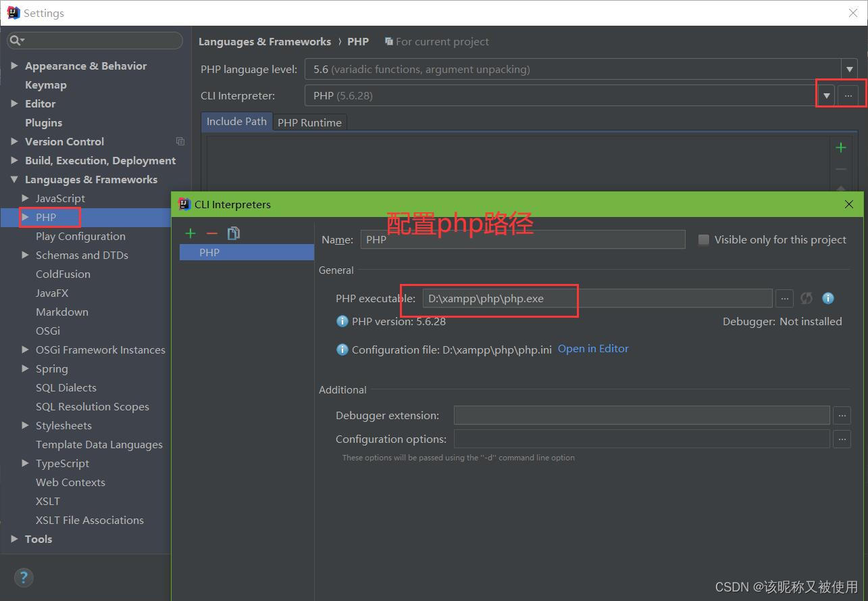Viewport: 868px width, 601px height.
Task: Select Markdown in the settings tree
Action: (x=61, y=312)
